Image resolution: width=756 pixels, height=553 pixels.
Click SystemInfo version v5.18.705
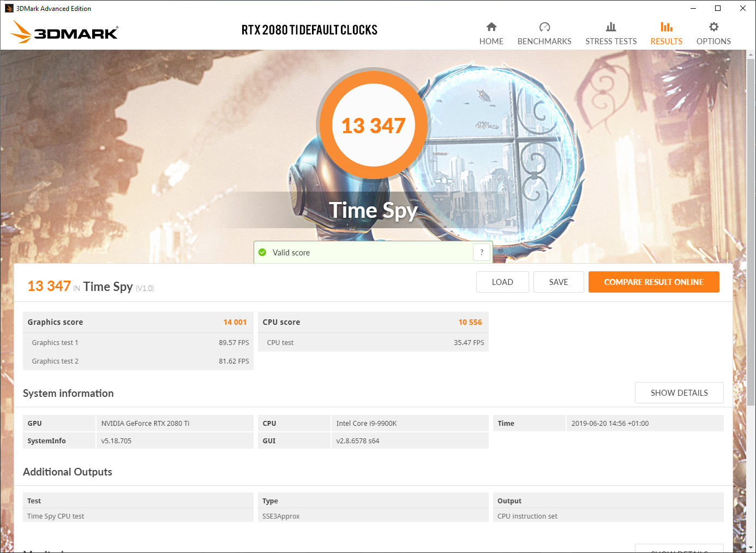116,441
